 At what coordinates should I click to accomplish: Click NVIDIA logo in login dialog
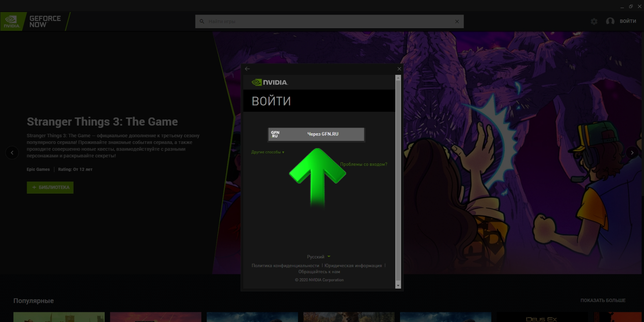270,83
